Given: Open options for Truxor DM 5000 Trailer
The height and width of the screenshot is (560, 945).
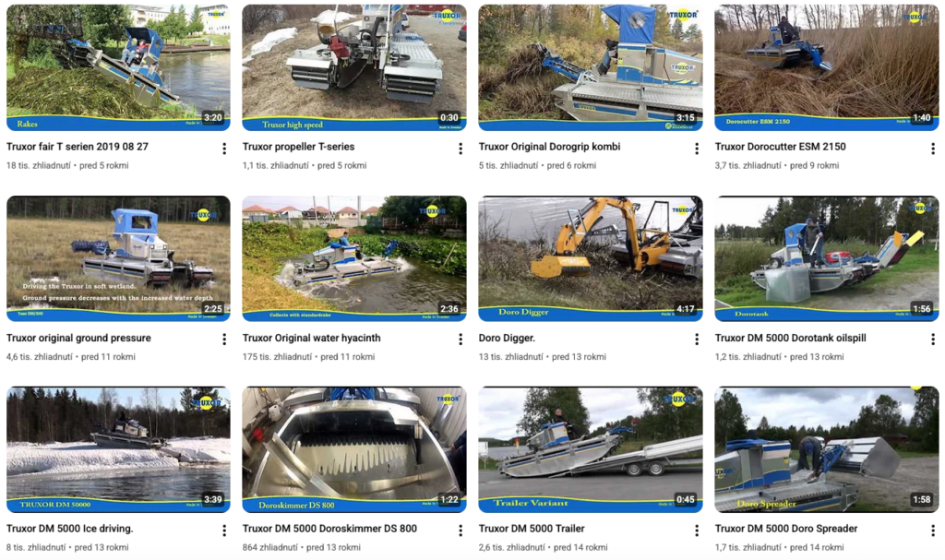Looking at the screenshot, I should (x=697, y=530).
